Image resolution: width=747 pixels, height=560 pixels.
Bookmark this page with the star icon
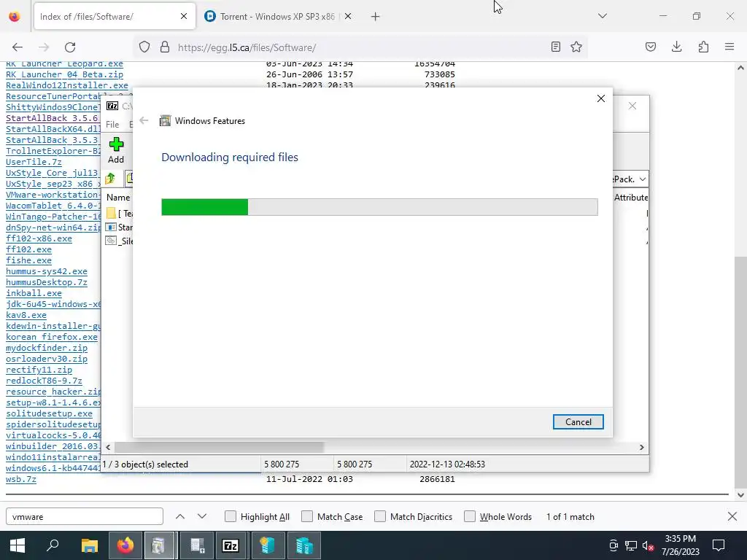coord(576,47)
